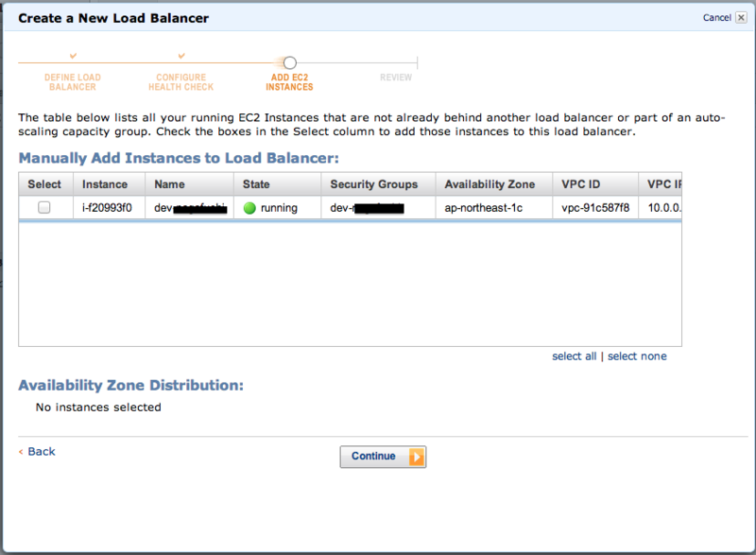The height and width of the screenshot is (555, 756).
Task: Close the dialog with the X icon
Action: [742, 18]
